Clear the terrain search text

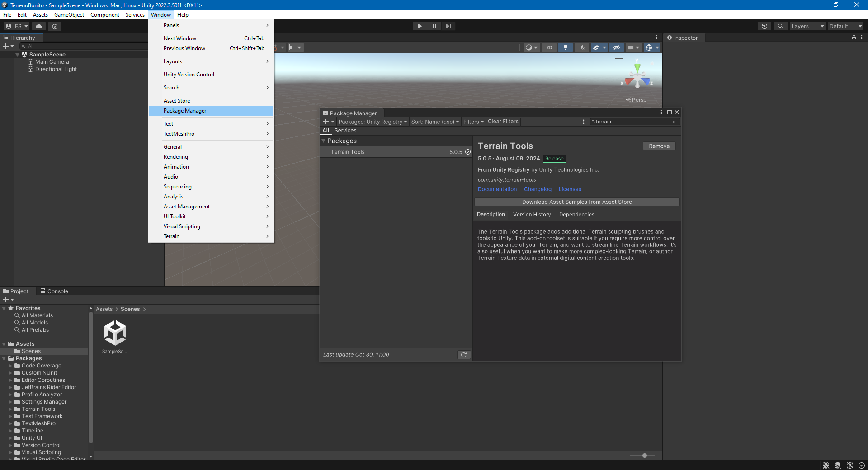click(x=674, y=122)
